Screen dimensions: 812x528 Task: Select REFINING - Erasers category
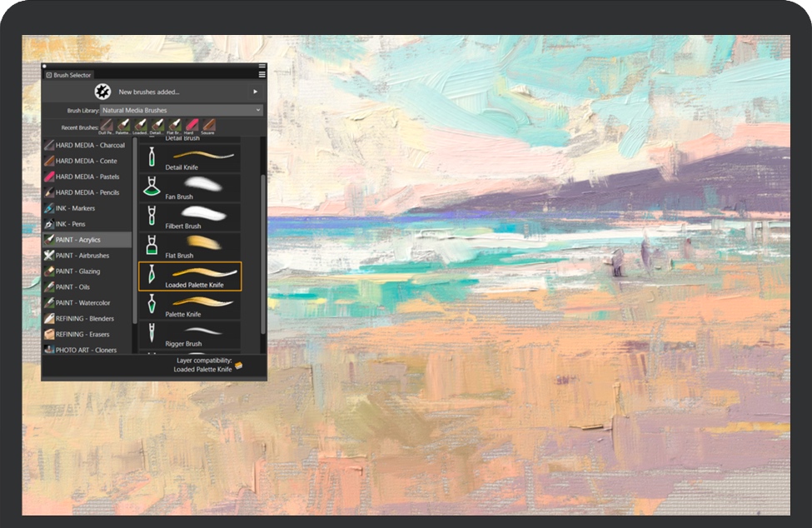87,335
